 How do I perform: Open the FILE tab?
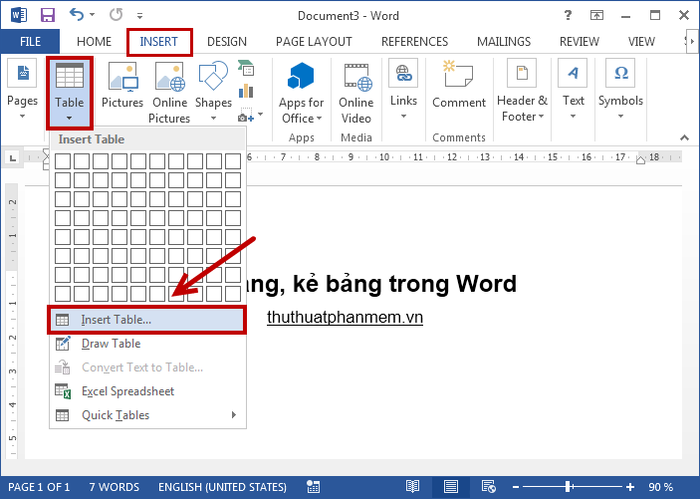[x=30, y=42]
